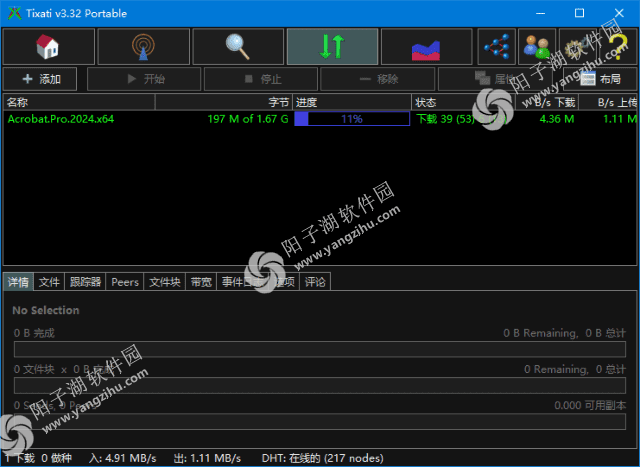Maximize the Tixati window
Image resolution: width=640 pixels, height=467 pixels.
(x=579, y=13)
